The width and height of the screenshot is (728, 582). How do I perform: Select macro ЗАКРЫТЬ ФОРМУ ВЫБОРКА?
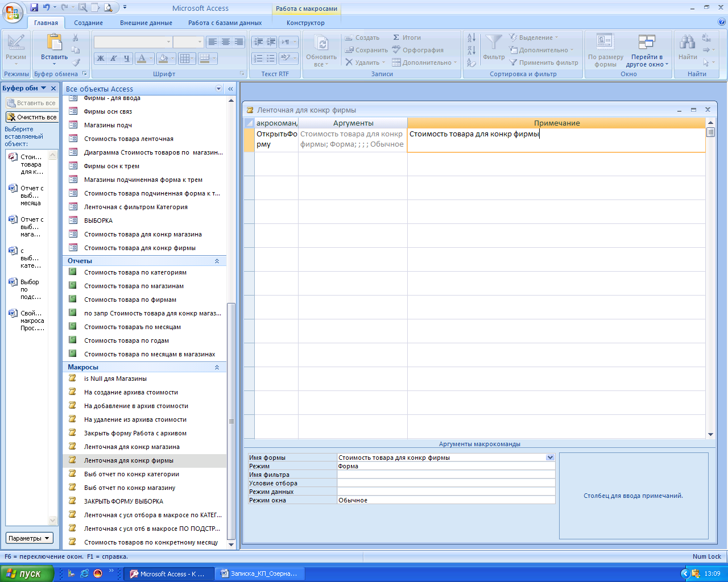coord(144,501)
